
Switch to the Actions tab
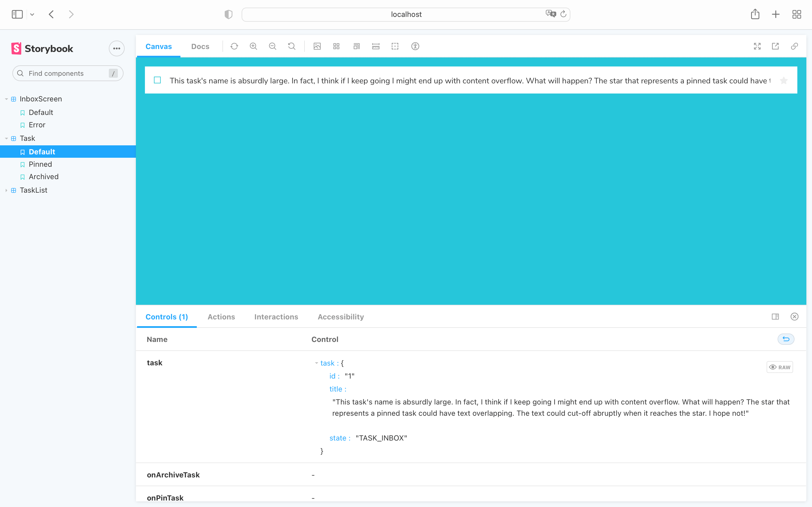point(221,317)
